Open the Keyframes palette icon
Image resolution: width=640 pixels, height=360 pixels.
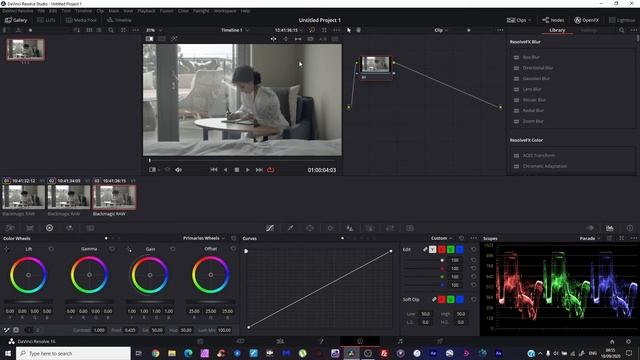point(590,228)
